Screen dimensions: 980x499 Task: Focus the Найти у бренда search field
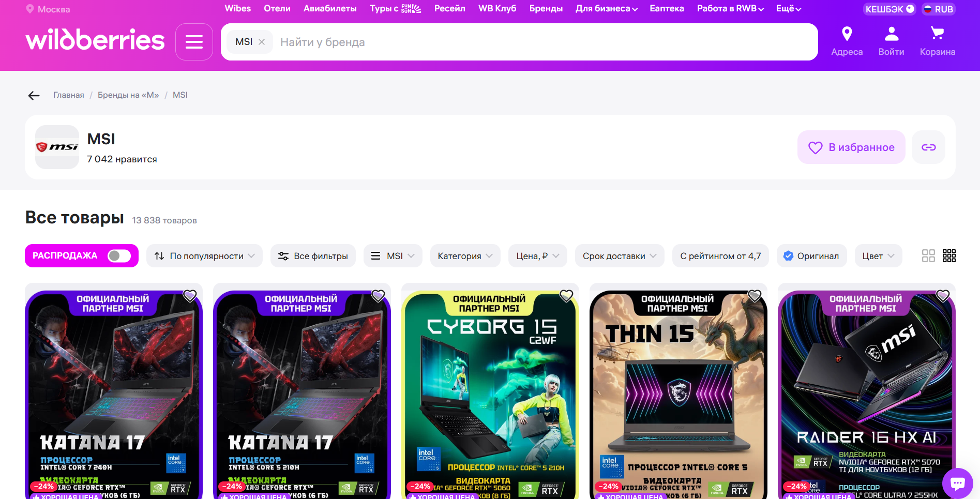pyautogui.click(x=546, y=42)
